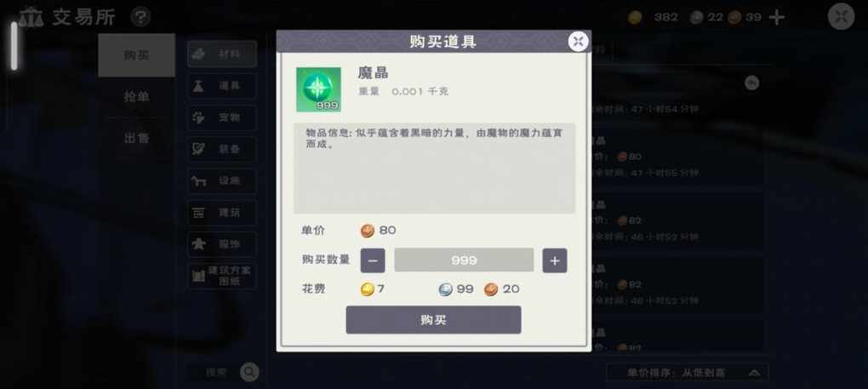
Task: Select the 宠物 category with paw icon
Action: click(222, 117)
